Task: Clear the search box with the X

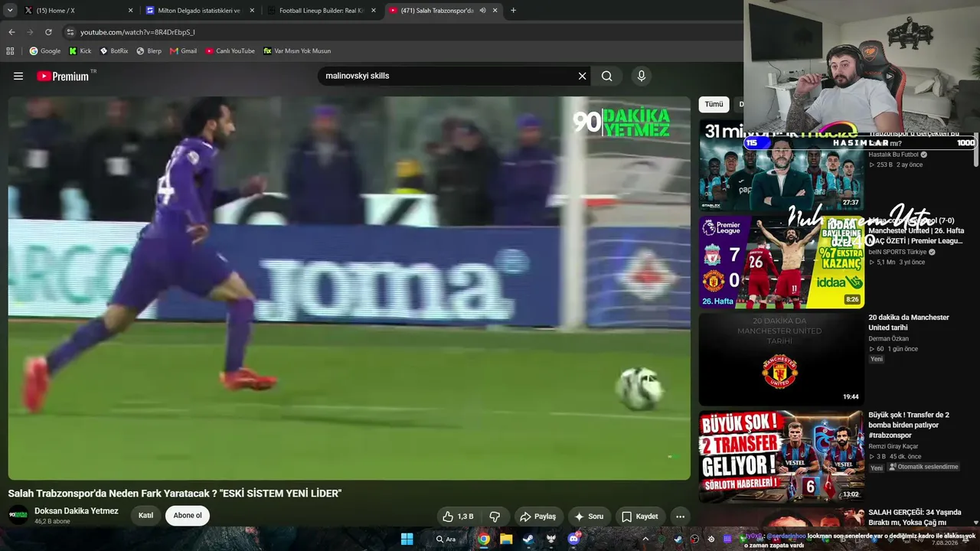Action: pyautogui.click(x=582, y=76)
